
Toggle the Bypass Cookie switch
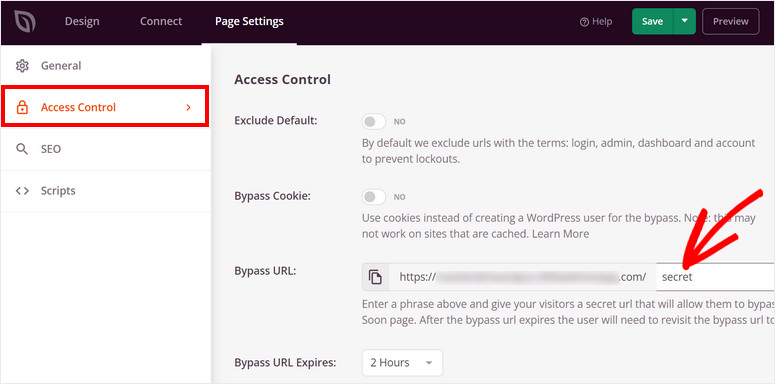(374, 197)
